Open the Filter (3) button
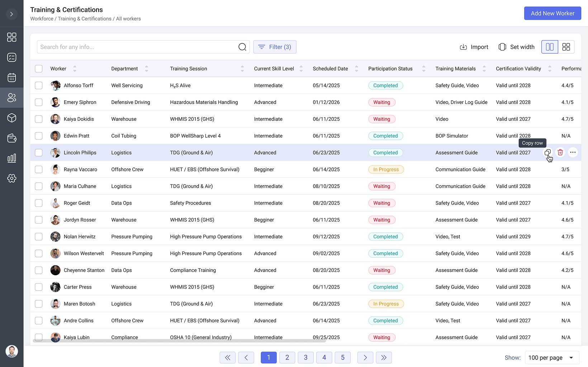The image size is (588, 367). coord(275,47)
